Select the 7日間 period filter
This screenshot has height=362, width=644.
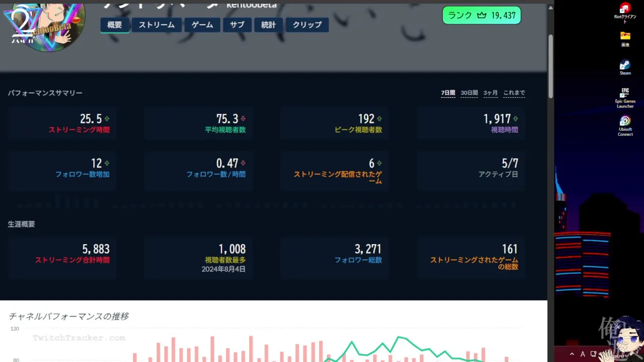(x=448, y=93)
